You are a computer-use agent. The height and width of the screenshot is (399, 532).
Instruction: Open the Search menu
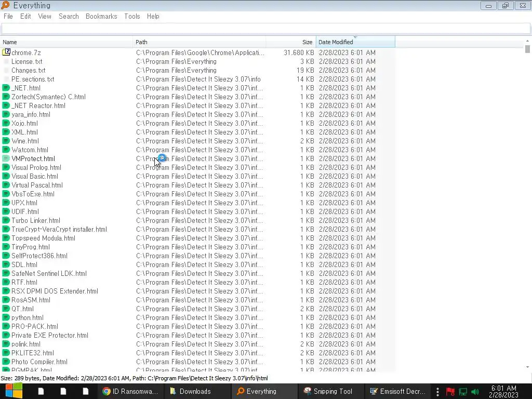tap(69, 16)
